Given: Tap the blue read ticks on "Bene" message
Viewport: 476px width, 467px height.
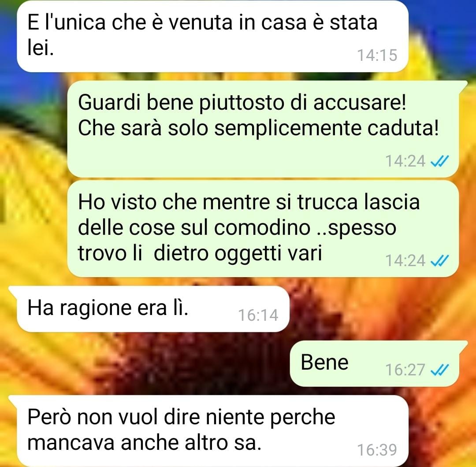Looking at the screenshot, I should (439, 370).
